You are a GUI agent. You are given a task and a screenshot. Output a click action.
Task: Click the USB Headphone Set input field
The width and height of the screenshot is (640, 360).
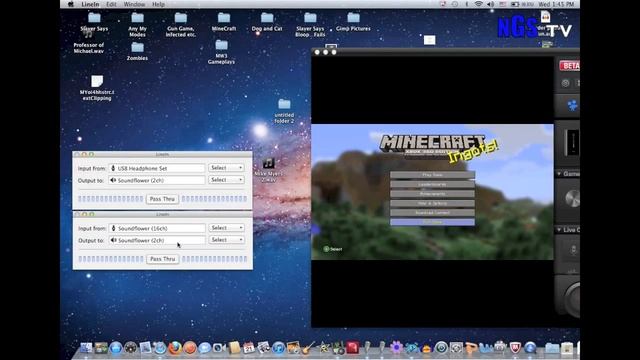(157, 168)
